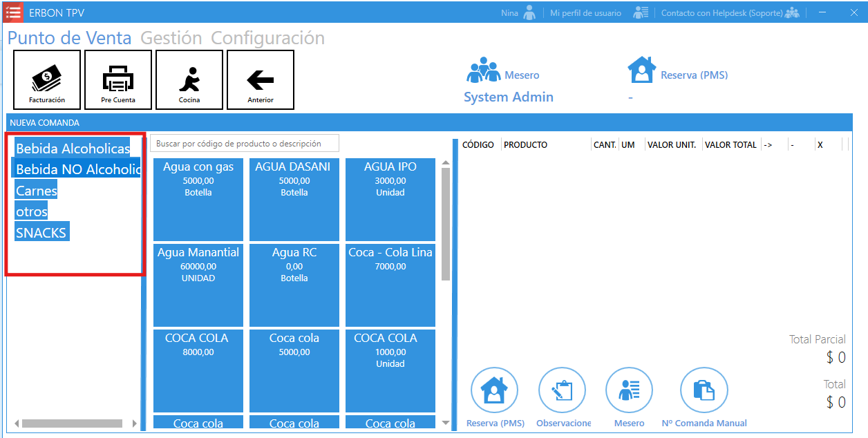This screenshot has width=868, height=438.
Task: Switch to the Gestión tab
Action: coord(171,38)
